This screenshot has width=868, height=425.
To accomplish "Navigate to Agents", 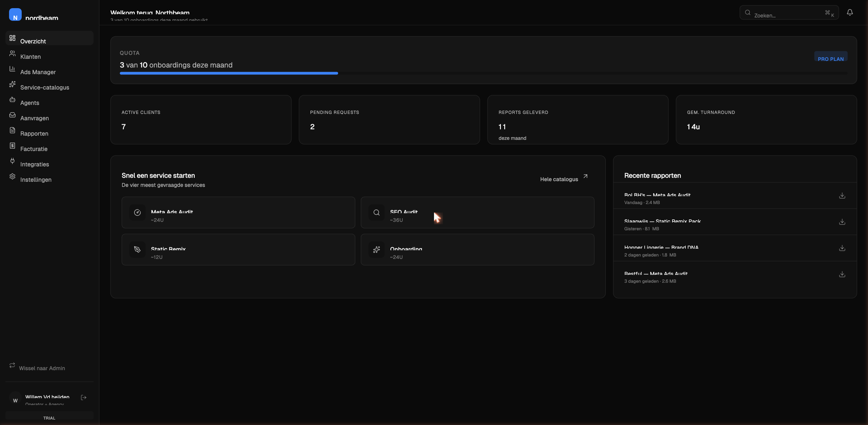I will click(x=49, y=99).
